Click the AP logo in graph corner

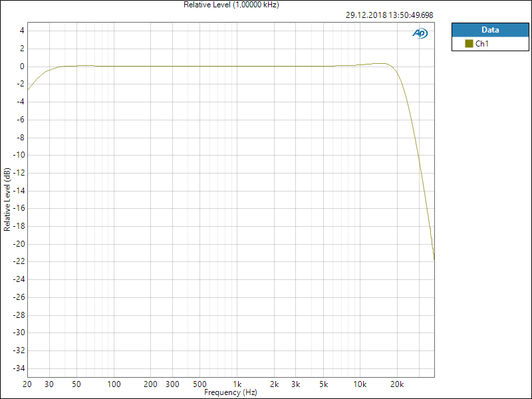tap(420, 33)
